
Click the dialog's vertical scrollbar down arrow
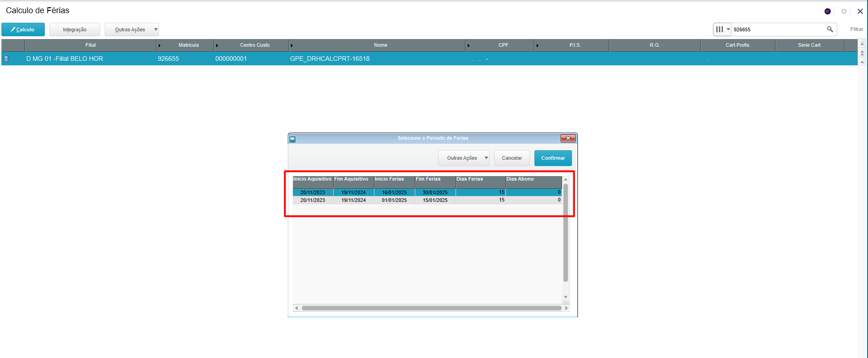point(566,297)
